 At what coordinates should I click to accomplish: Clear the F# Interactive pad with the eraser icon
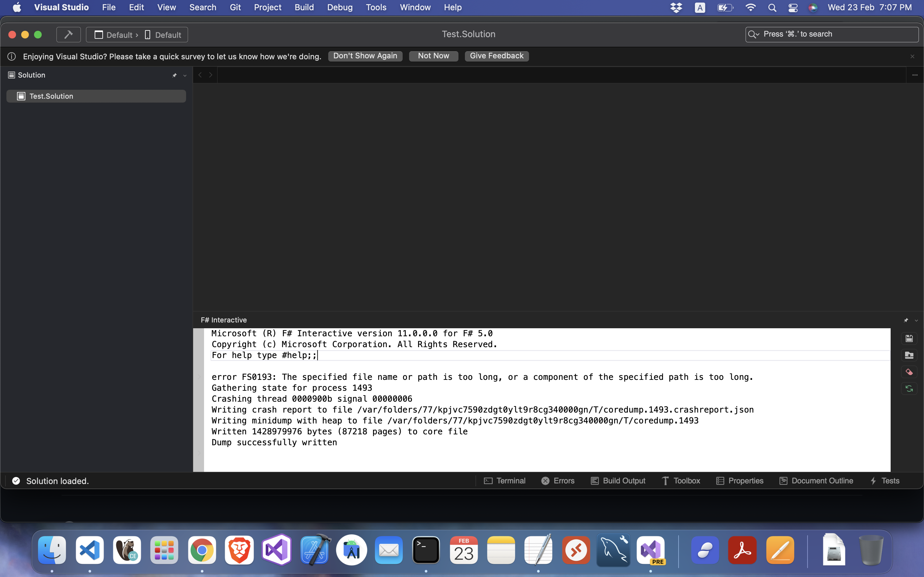[909, 371]
